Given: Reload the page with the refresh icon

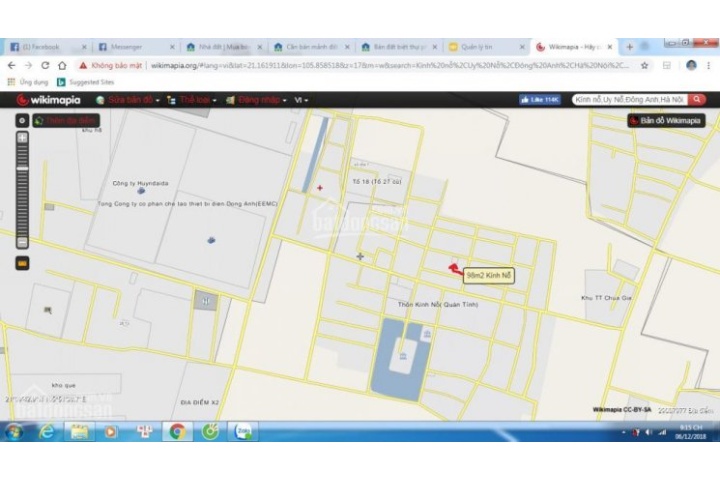Looking at the screenshot, I should [45, 66].
